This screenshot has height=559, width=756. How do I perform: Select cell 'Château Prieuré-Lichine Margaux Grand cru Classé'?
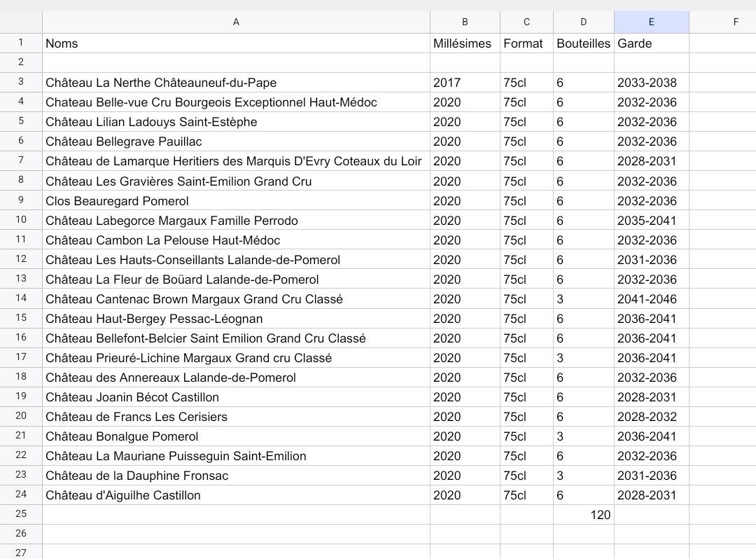coord(236,358)
